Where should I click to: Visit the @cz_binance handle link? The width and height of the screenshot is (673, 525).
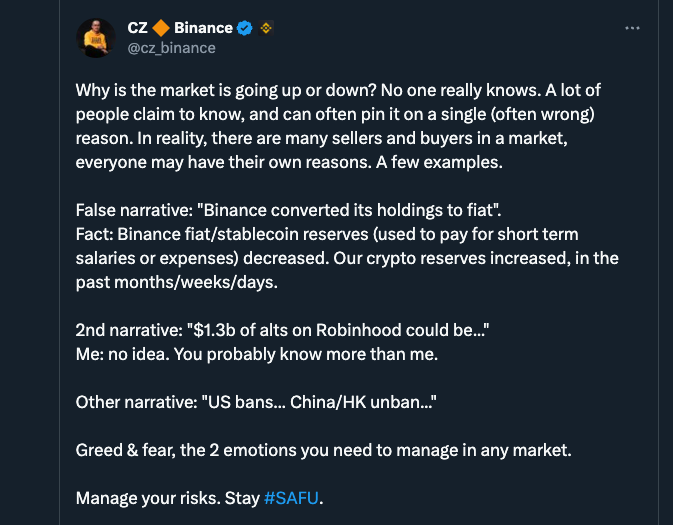(171, 48)
